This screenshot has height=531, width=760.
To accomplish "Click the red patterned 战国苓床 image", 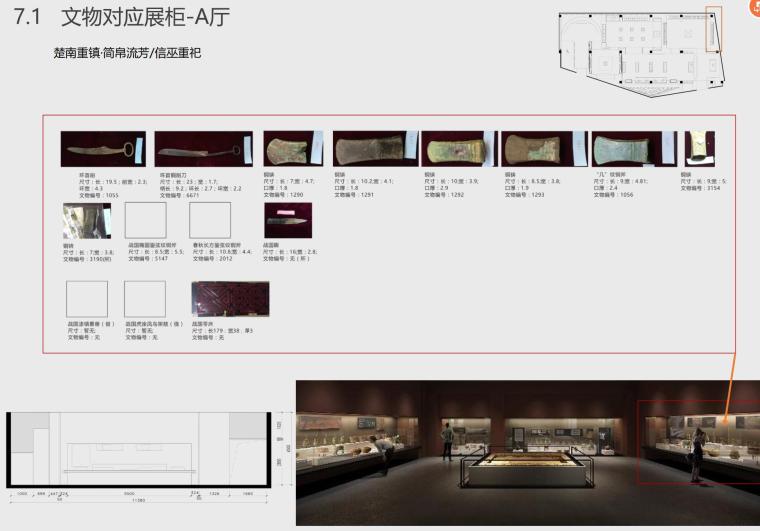I will [x=230, y=299].
